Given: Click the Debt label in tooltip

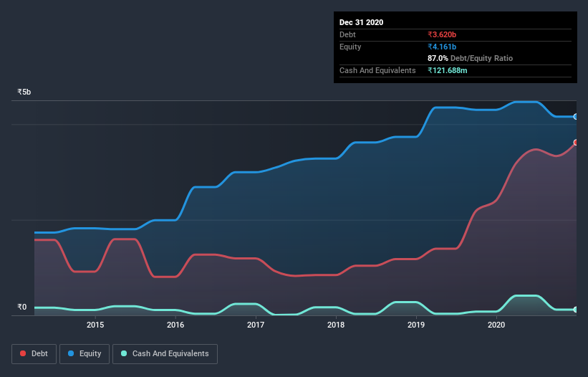Looking at the screenshot, I should coord(347,34).
